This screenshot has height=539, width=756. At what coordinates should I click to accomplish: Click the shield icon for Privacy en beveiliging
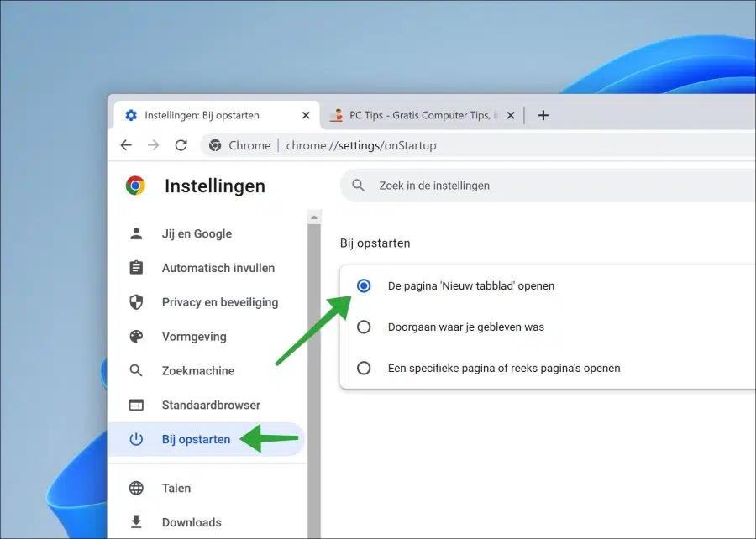[136, 302]
